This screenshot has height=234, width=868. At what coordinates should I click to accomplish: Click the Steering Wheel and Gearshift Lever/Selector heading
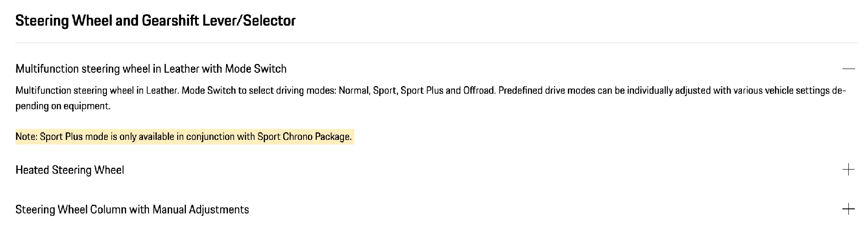tap(155, 21)
